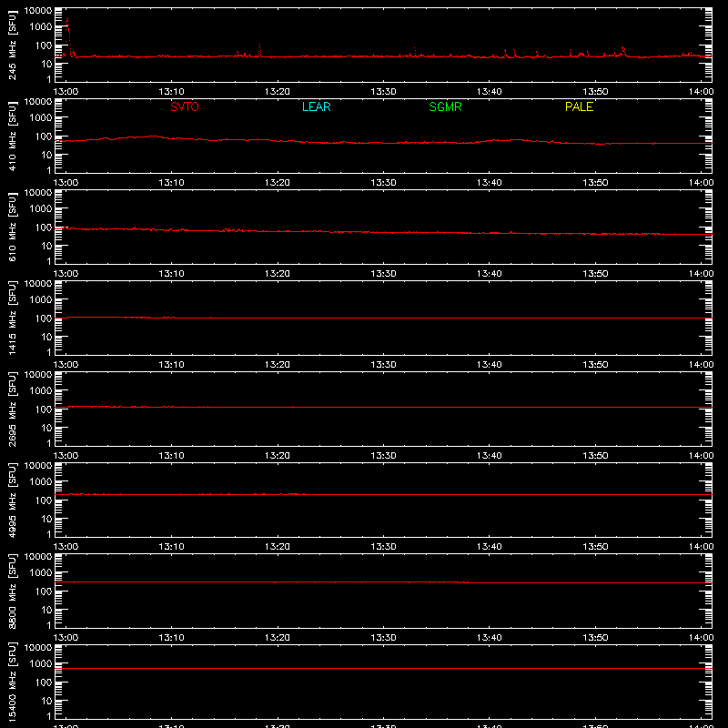Viewport: 728px width, 728px height.
Task: Click the 10000 y-axis label of 8800 MHz panel
Action: [38, 557]
